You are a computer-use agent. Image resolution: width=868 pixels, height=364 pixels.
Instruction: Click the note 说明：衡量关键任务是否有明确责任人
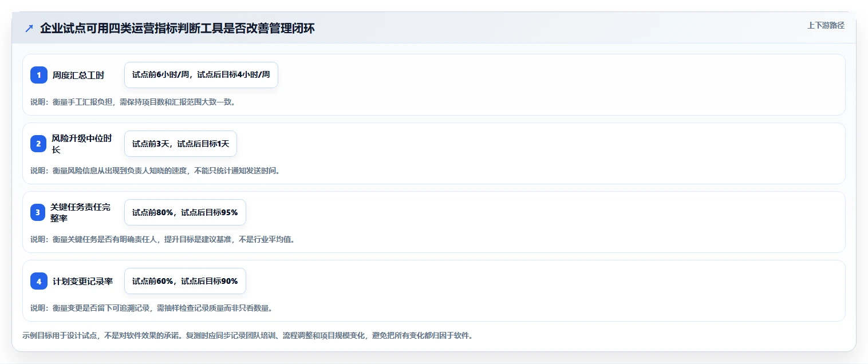tap(95, 239)
